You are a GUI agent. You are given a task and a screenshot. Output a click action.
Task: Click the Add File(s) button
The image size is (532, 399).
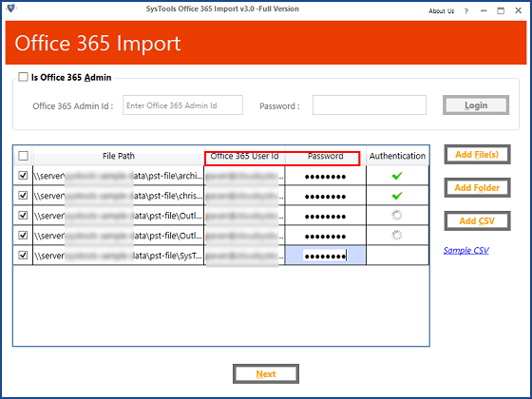point(477,155)
